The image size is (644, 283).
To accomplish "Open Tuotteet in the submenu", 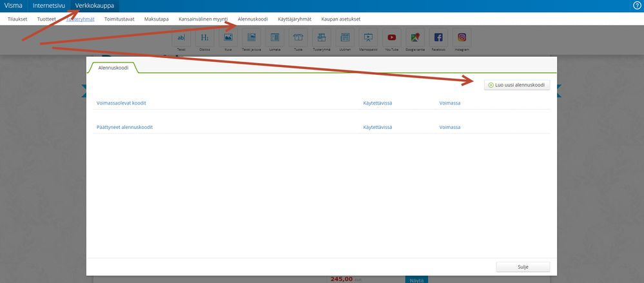I will pyautogui.click(x=46, y=19).
